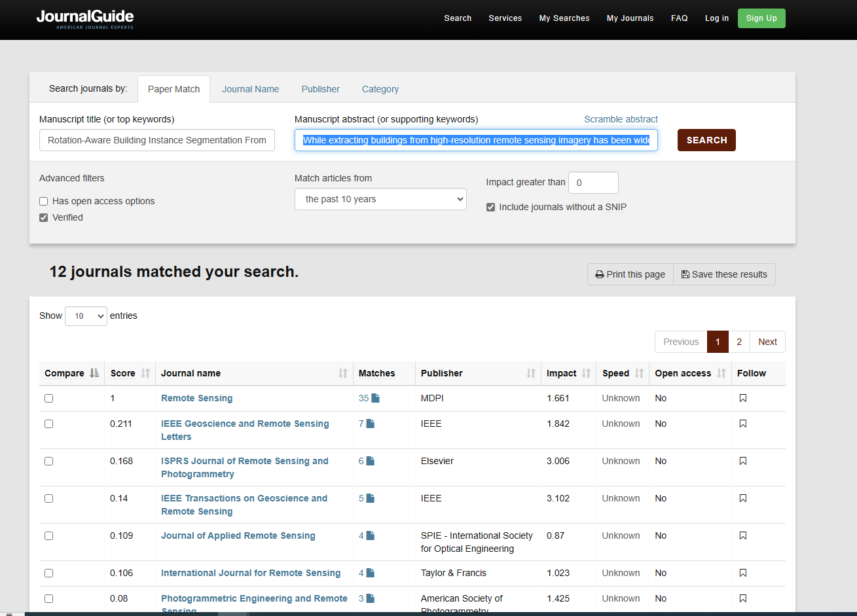Click Scramble abstract link
857x616 pixels.
[x=621, y=119]
